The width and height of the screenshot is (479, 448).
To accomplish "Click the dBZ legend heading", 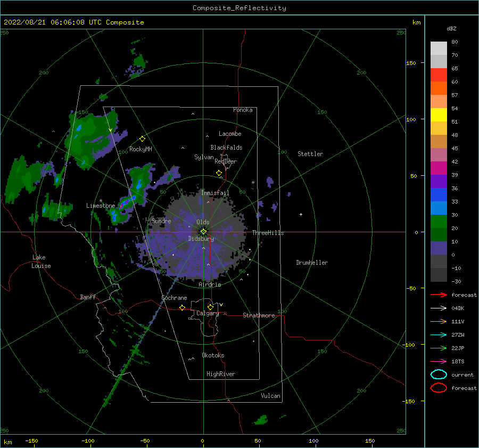I will click(x=451, y=28).
